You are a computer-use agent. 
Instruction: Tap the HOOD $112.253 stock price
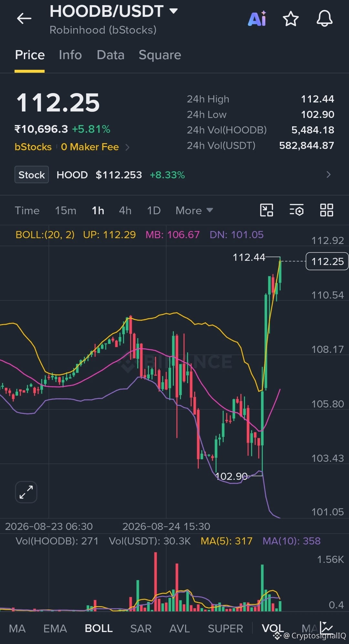click(99, 175)
